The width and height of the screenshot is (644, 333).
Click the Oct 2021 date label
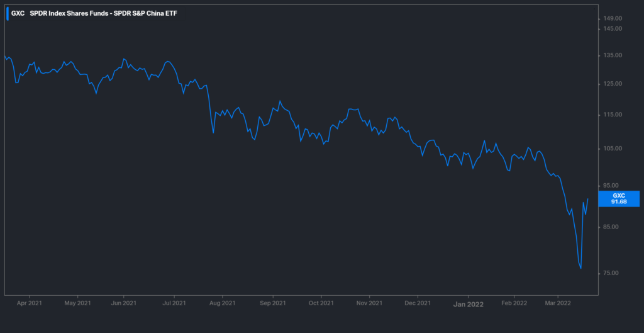point(321,303)
